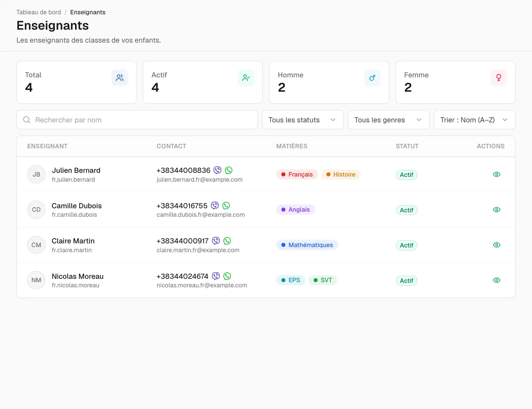The width and height of the screenshot is (532, 409).
Task: View Nicolas Moreau details eye icon
Action: point(497,280)
